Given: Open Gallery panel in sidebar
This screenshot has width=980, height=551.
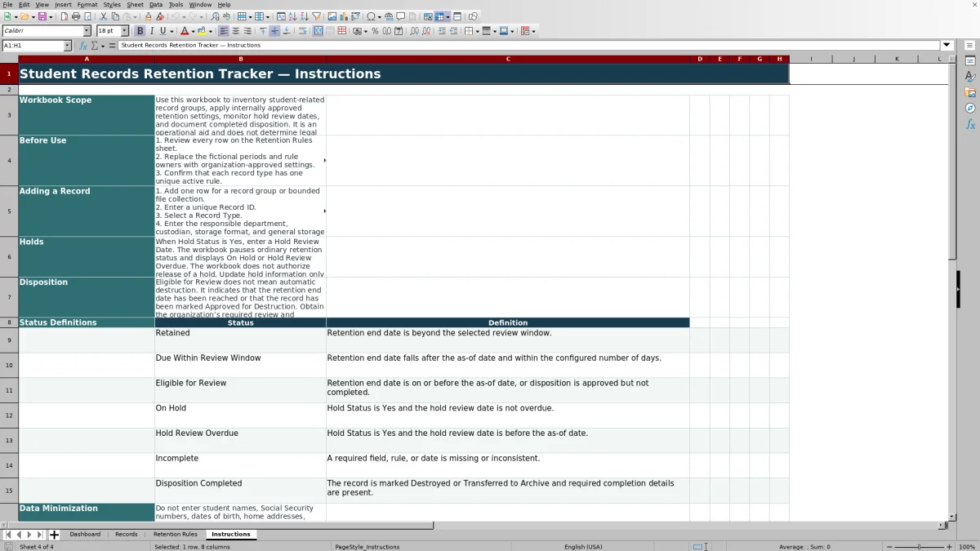Looking at the screenshot, I should [970, 92].
